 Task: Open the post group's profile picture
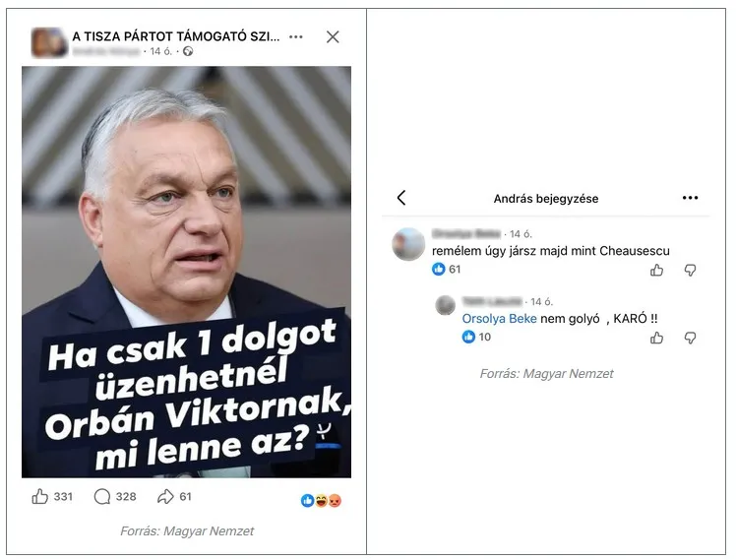coord(49,42)
